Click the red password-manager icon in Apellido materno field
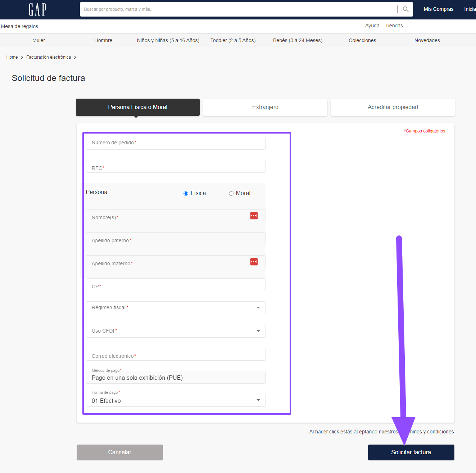This screenshot has height=473, width=476. (254, 262)
